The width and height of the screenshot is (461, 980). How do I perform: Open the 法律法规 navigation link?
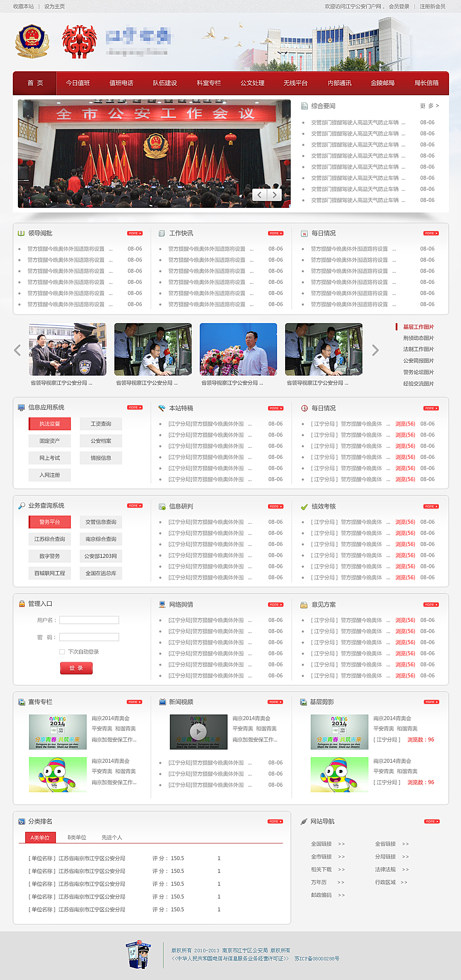click(x=385, y=869)
